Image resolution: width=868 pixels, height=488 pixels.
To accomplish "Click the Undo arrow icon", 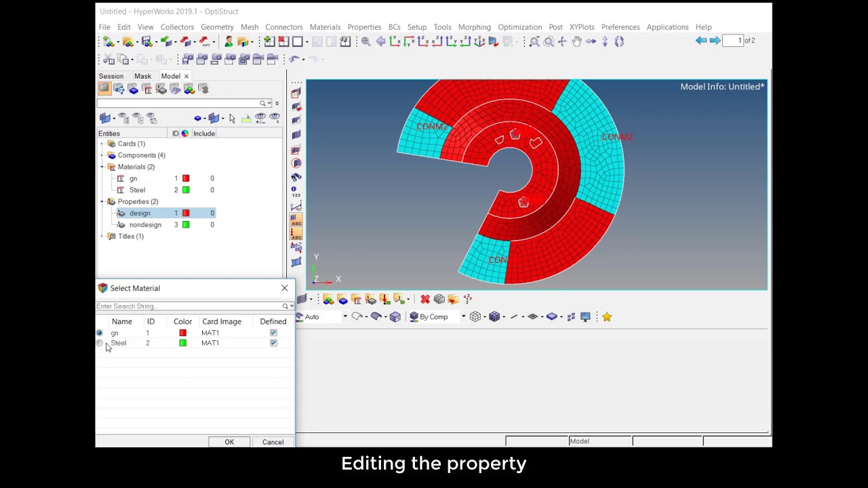I will tap(294, 59).
